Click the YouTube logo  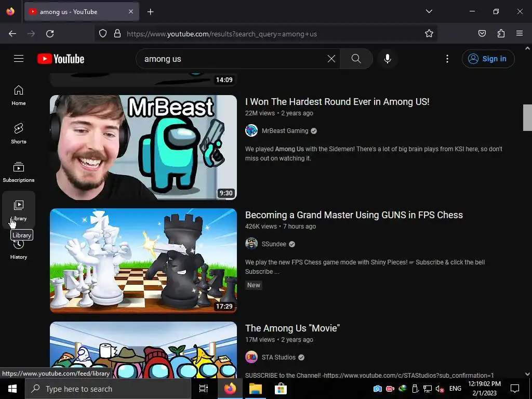click(x=61, y=59)
